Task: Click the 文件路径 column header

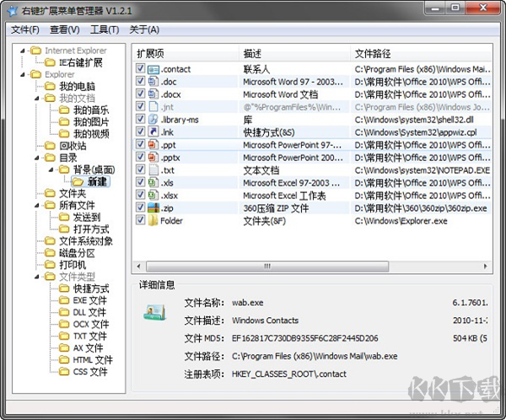Action: click(421, 53)
